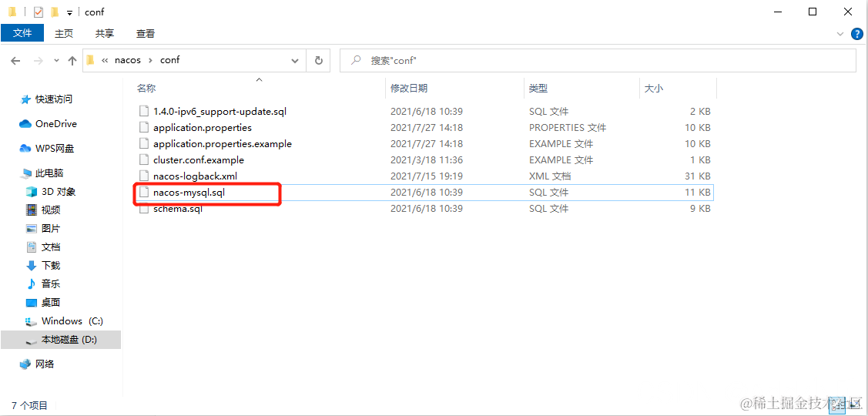Click the 31 KB size cell

[698, 176]
